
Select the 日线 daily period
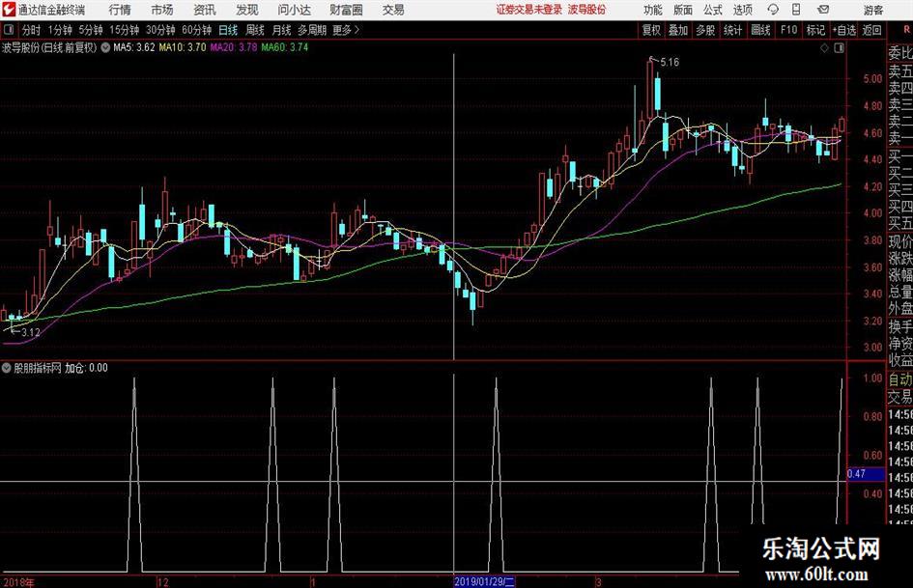[x=228, y=30]
